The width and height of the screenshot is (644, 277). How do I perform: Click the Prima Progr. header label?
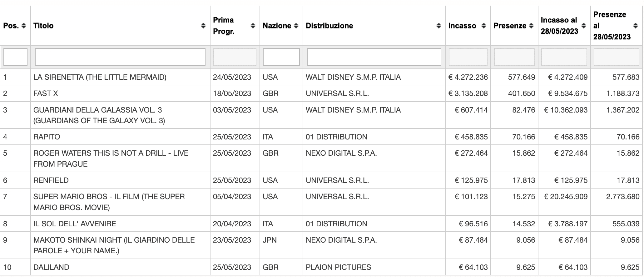[x=224, y=26]
